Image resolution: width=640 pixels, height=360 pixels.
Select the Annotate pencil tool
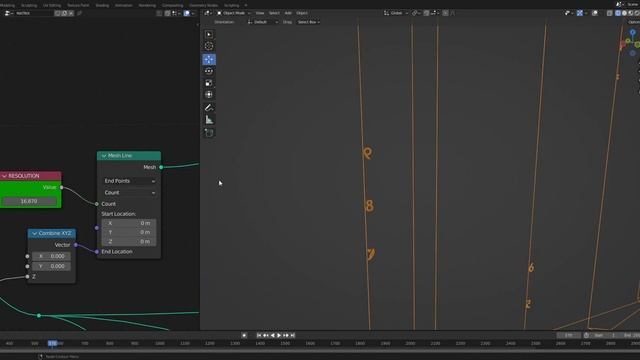pyautogui.click(x=209, y=108)
